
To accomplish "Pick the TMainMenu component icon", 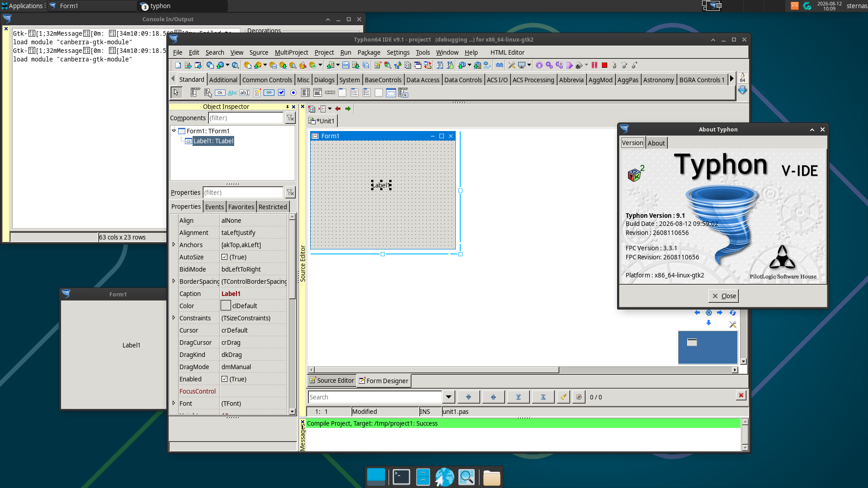I will (195, 93).
